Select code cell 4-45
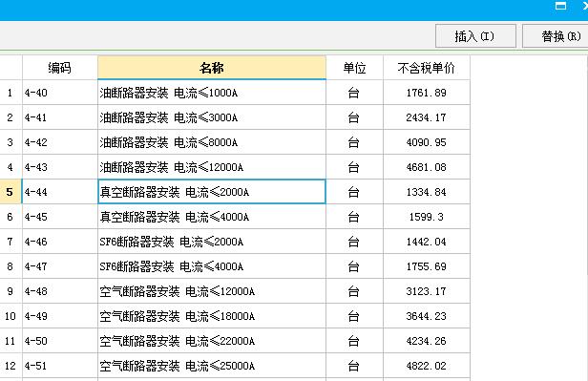The width and height of the screenshot is (588, 381). coord(59,217)
